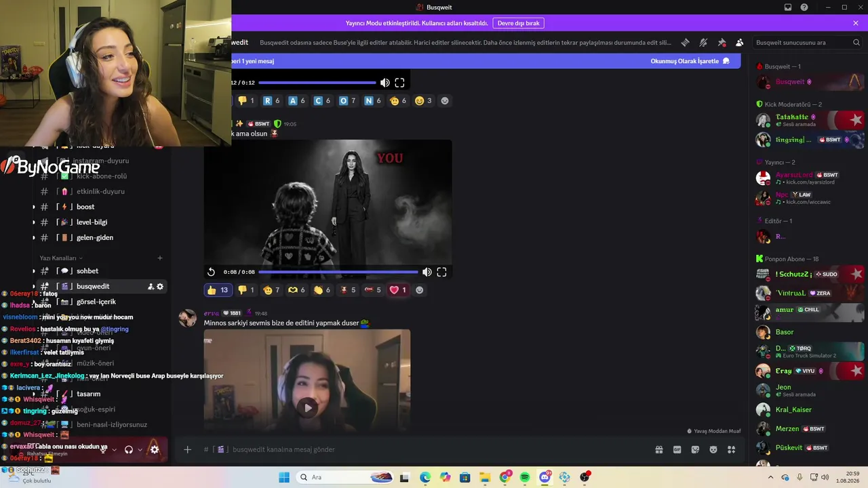Toggle the N letter reaction
This screenshot has height=488, width=868.
pos(373,101)
